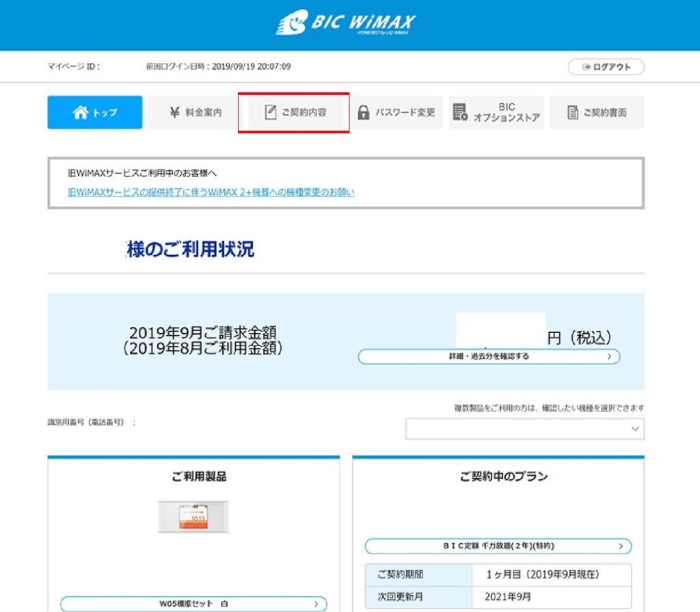Click the BIC オプションストア list-gear icon

tap(460, 112)
